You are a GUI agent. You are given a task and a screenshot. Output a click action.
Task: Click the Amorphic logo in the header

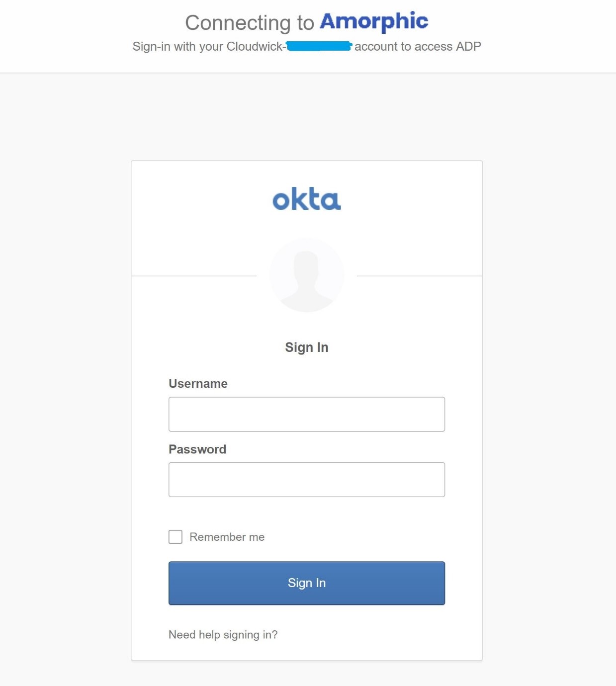(374, 21)
